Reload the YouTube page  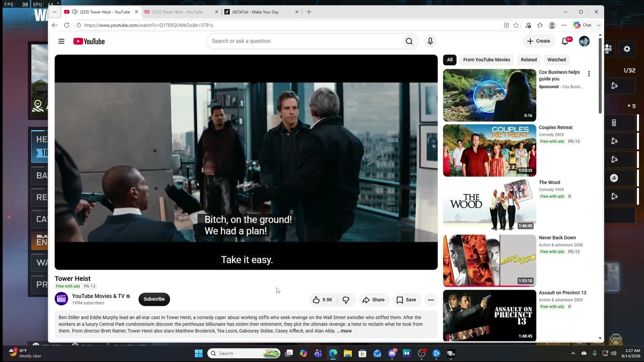point(66,25)
